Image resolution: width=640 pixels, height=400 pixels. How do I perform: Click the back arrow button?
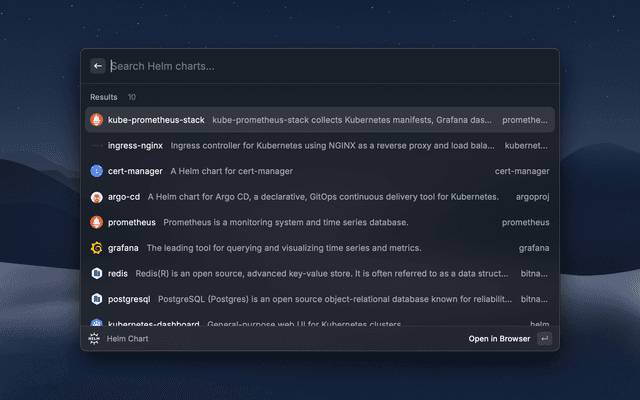tap(98, 66)
